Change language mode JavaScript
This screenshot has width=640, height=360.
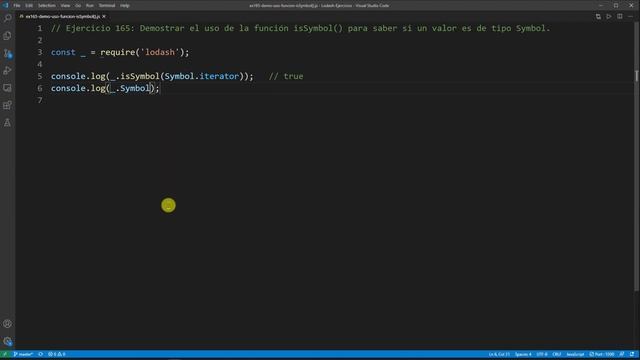tap(575, 354)
